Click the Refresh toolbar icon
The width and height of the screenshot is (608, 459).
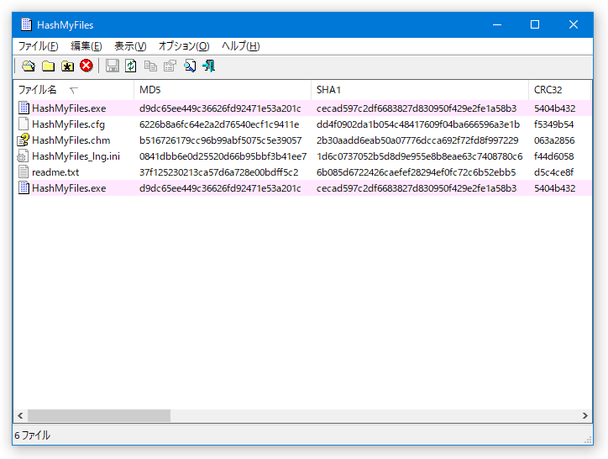coord(131,66)
